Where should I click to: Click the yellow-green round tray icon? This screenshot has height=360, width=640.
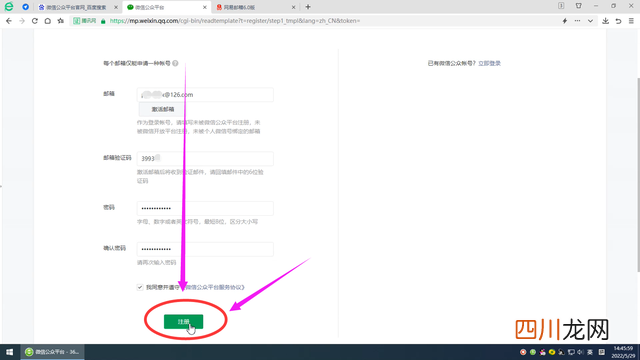pyautogui.click(x=552, y=352)
